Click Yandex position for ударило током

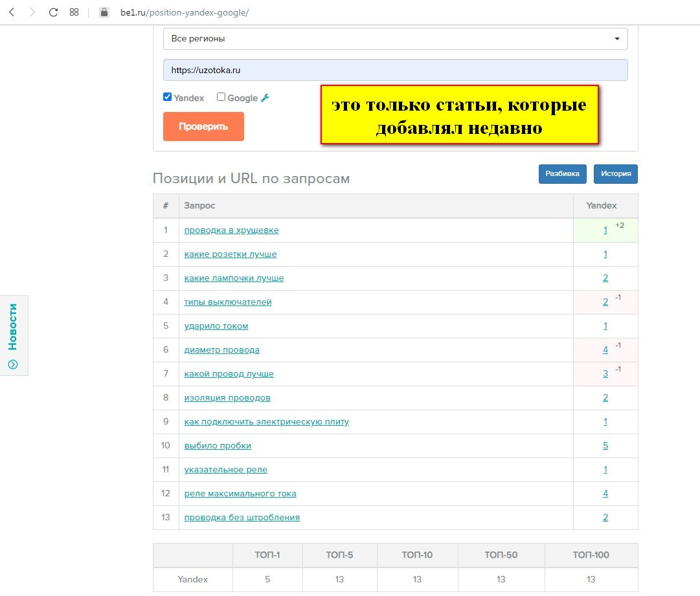tap(605, 326)
